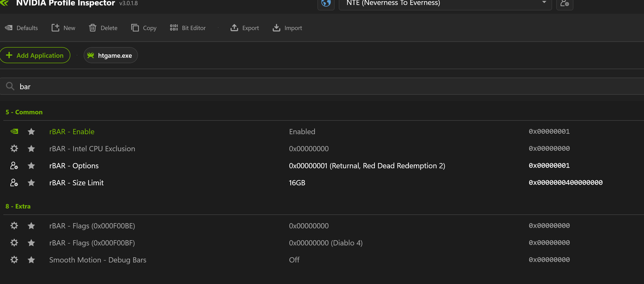This screenshot has height=284, width=644.
Task: Open the Bit Editor
Action: (x=188, y=28)
